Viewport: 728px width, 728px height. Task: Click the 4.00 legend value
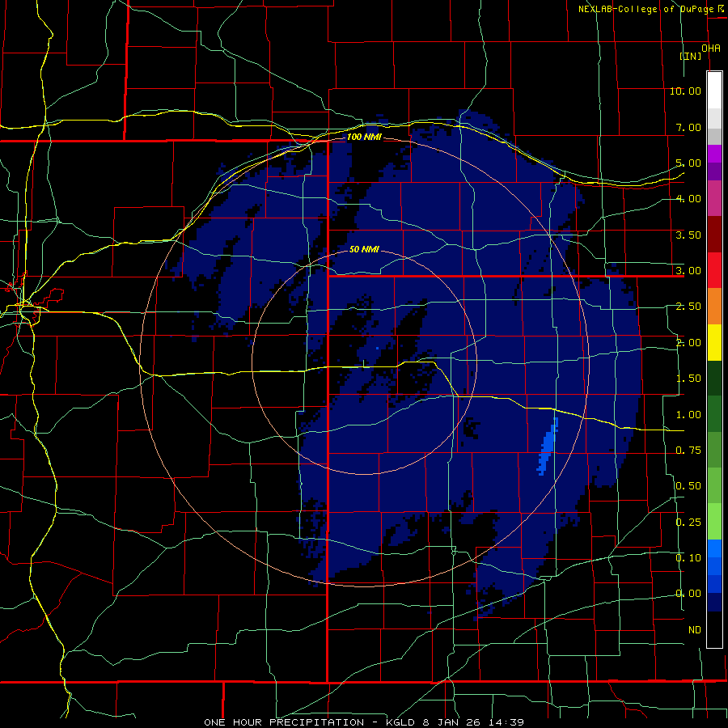688,199
